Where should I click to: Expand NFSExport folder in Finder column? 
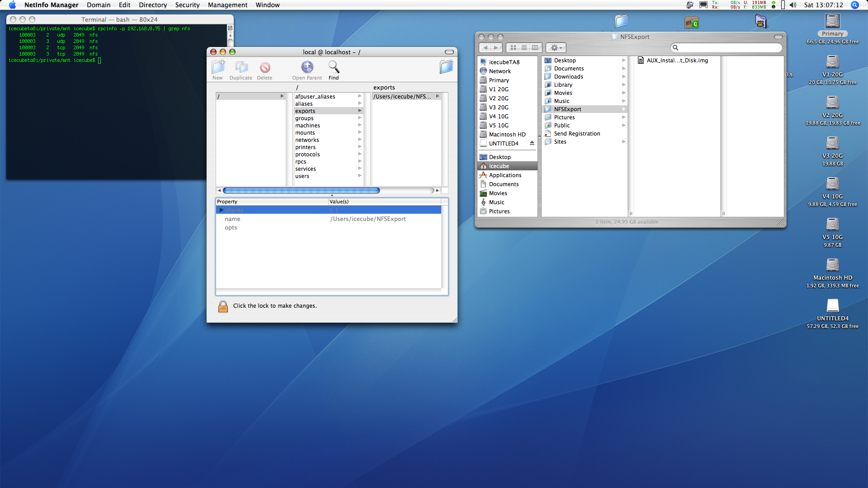pos(624,109)
